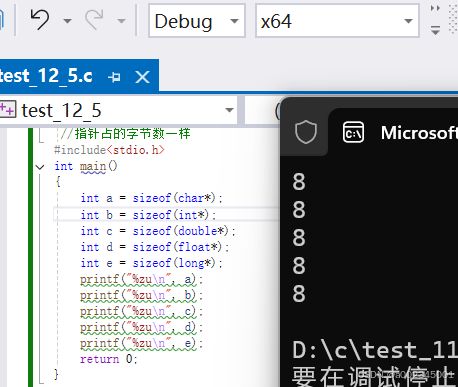Click the D:\c\test_11 path in console
The width and height of the screenshot is (458, 387).
tap(375, 350)
